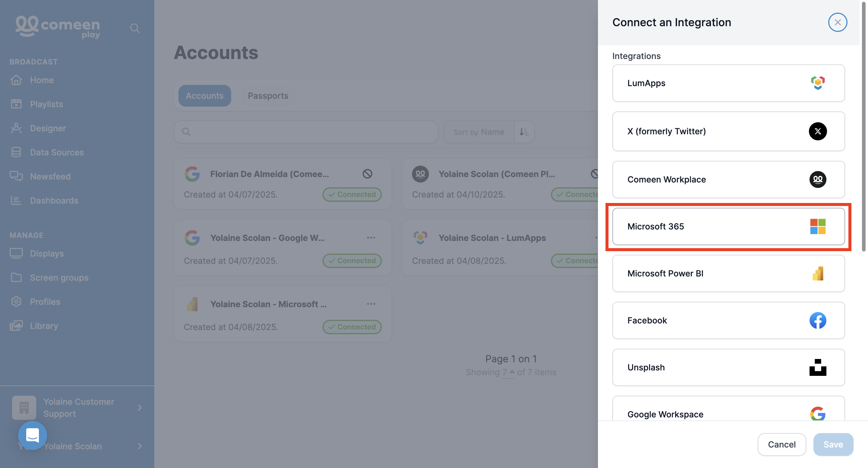The height and width of the screenshot is (468, 868).
Task: Expand the Yolaine Scolan user chevron
Action: click(140, 446)
